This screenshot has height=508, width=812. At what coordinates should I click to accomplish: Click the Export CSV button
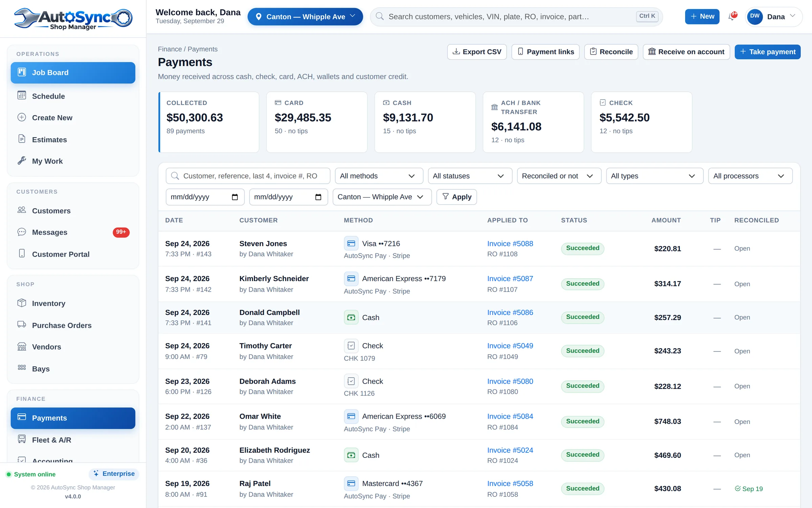477,52
